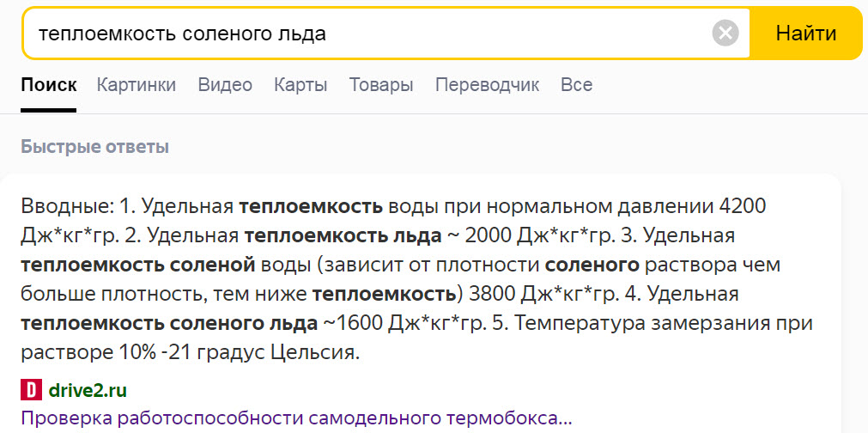Click the drive2.ru red favicon icon
Screen dimensions: 868x433
click(x=31, y=390)
